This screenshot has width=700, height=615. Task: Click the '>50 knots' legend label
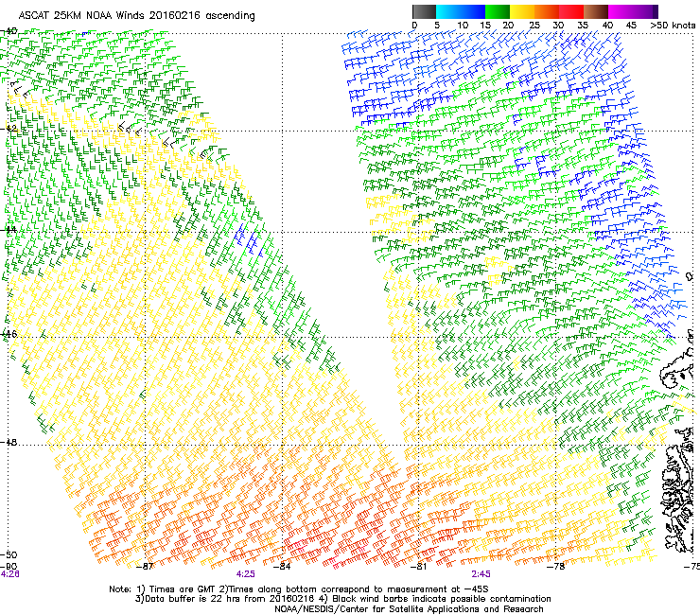674,26
